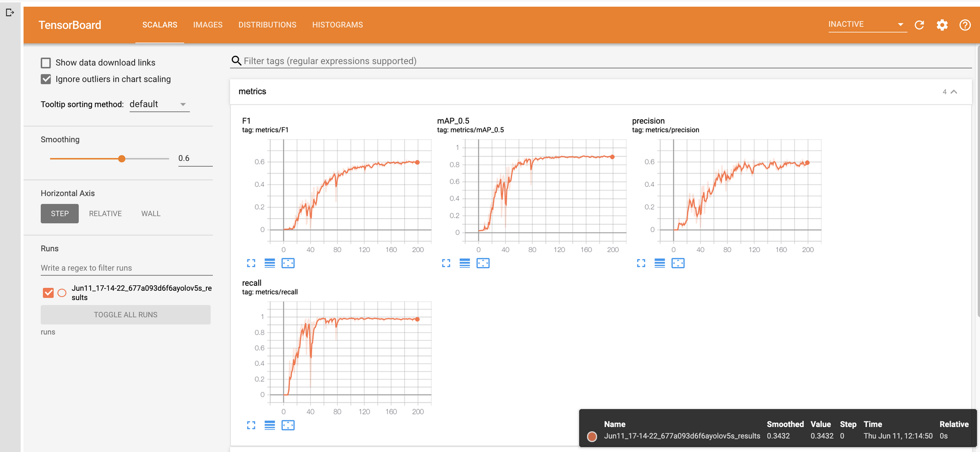This screenshot has width=980, height=452.
Task: Click the runs regex filter field
Action: (x=125, y=268)
